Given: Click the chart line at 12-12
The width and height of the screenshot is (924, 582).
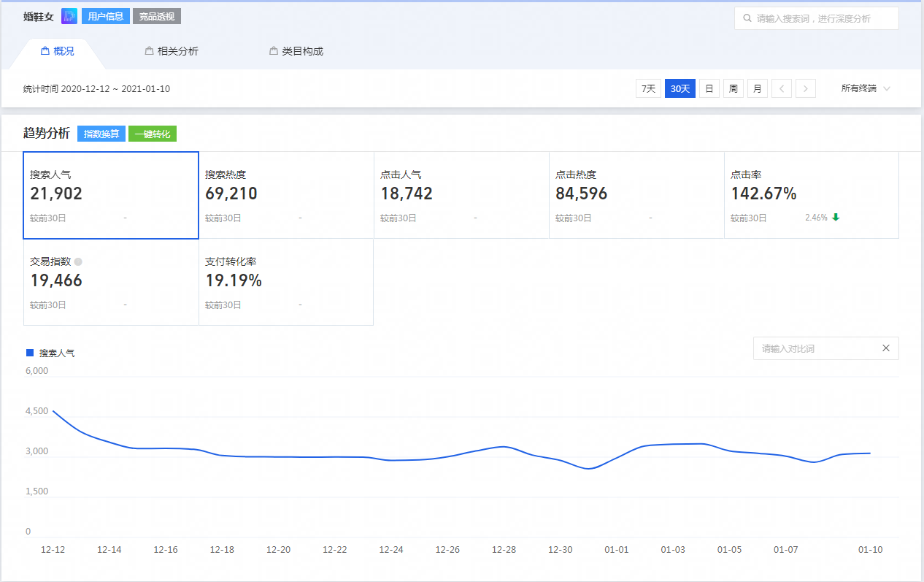Looking at the screenshot, I should [x=53, y=411].
